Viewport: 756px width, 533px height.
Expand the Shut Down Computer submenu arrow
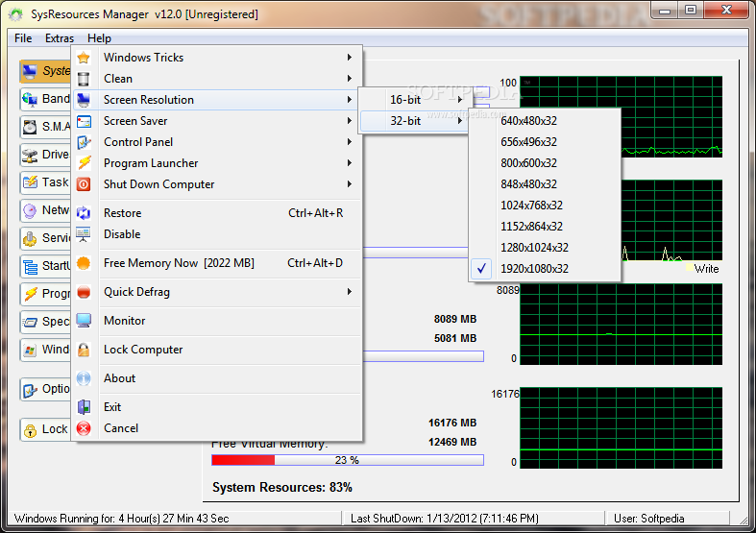point(349,184)
